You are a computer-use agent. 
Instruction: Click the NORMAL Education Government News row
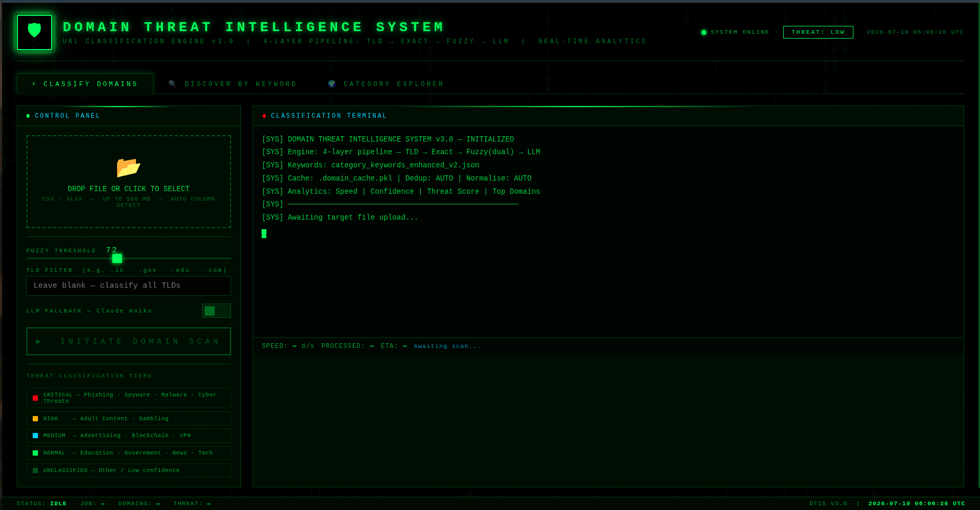[x=129, y=453]
